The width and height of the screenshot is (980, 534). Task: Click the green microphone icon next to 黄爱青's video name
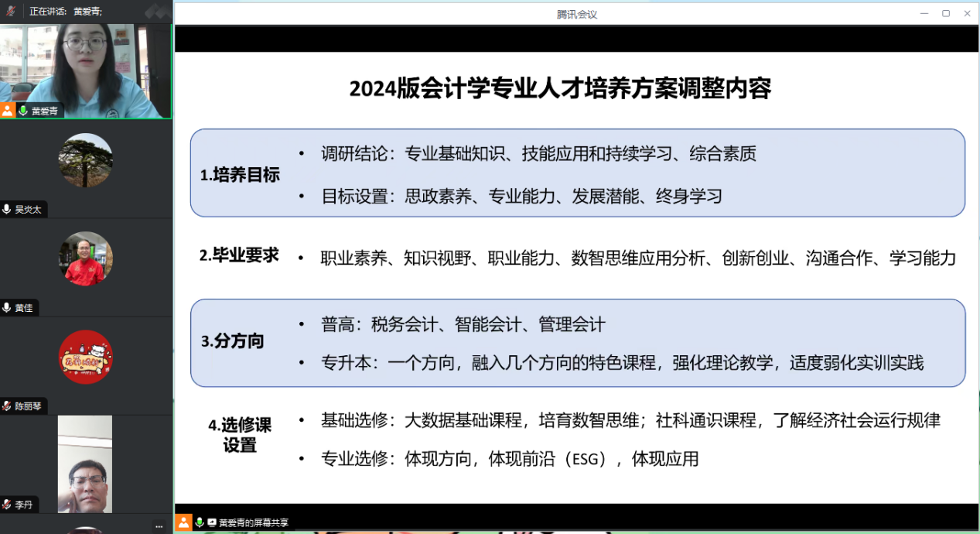click(23, 111)
